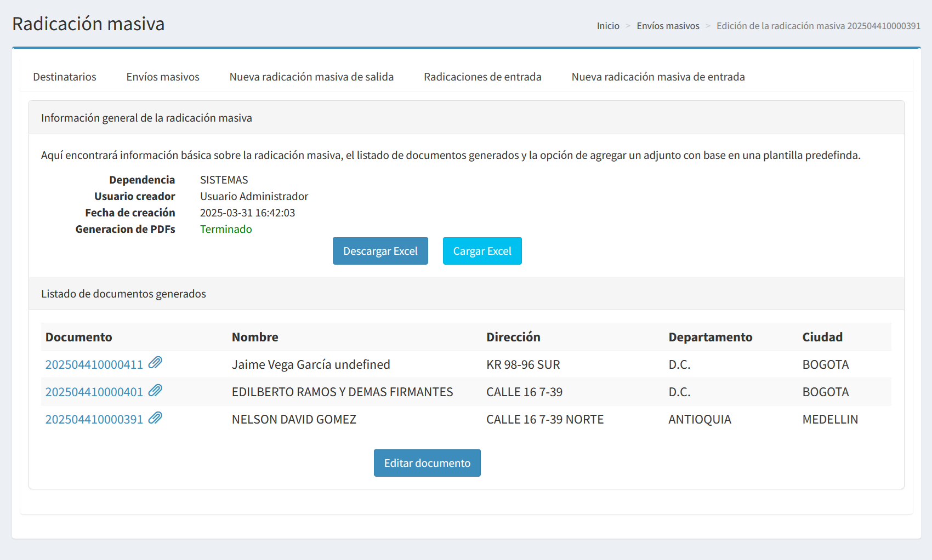Click the Nombre column header
The height and width of the screenshot is (560, 932).
[x=255, y=337]
